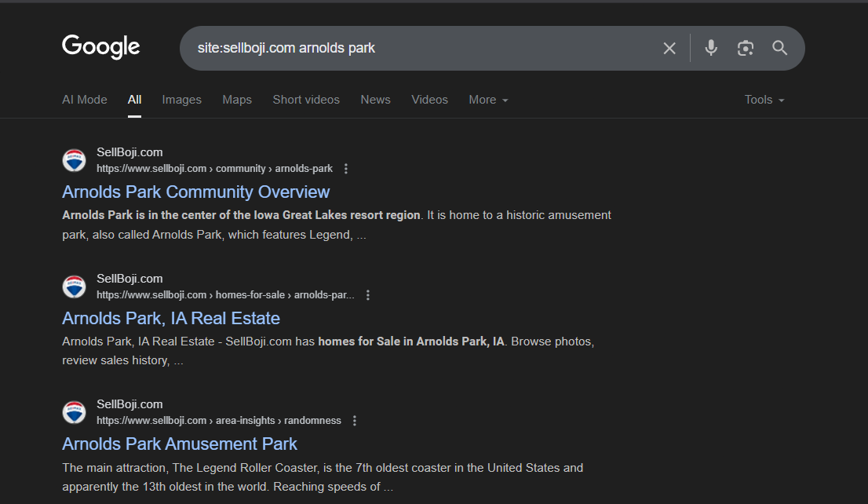Select the AI Mode tab
868x504 pixels.
click(x=84, y=100)
